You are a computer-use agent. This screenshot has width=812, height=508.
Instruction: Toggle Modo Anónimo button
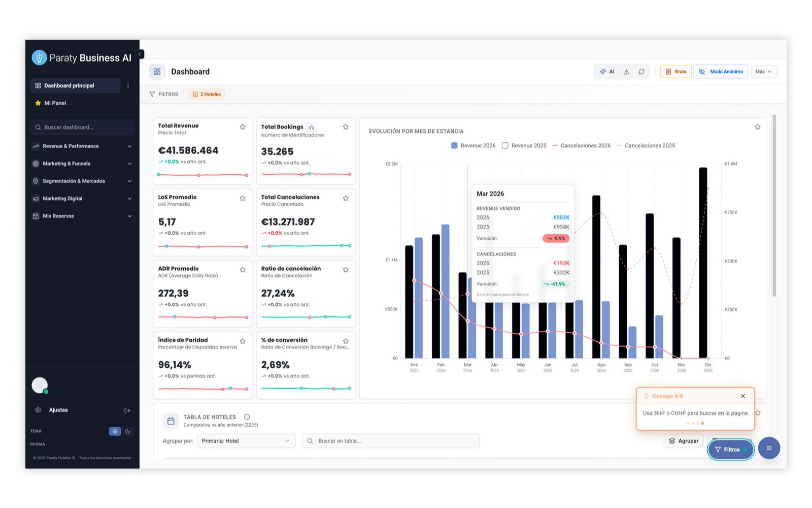[x=721, y=72]
